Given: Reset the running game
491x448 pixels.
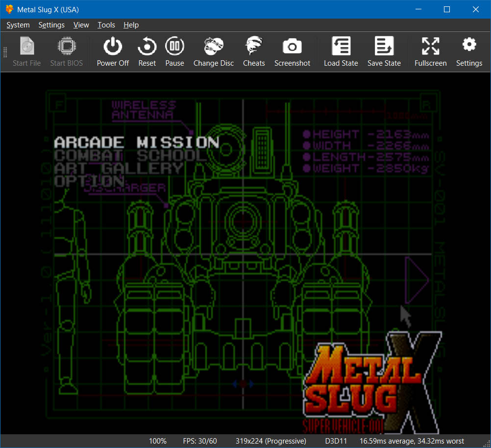Looking at the screenshot, I should pyautogui.click(x=147, y=51).
